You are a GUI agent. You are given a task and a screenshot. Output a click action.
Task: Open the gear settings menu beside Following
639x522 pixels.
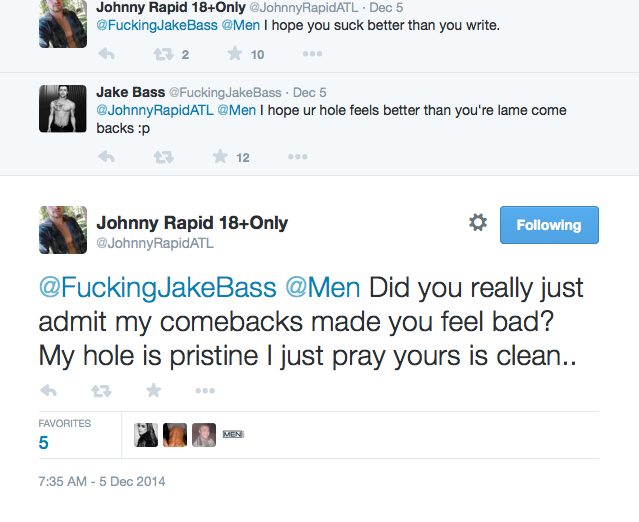pyautogui.click(x=478, y=222)
